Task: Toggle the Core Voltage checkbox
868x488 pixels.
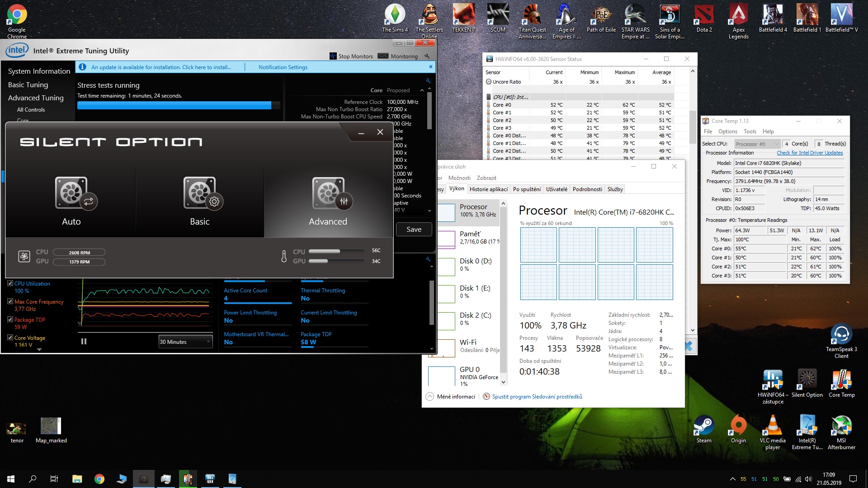Action: [x=10, y=338]
